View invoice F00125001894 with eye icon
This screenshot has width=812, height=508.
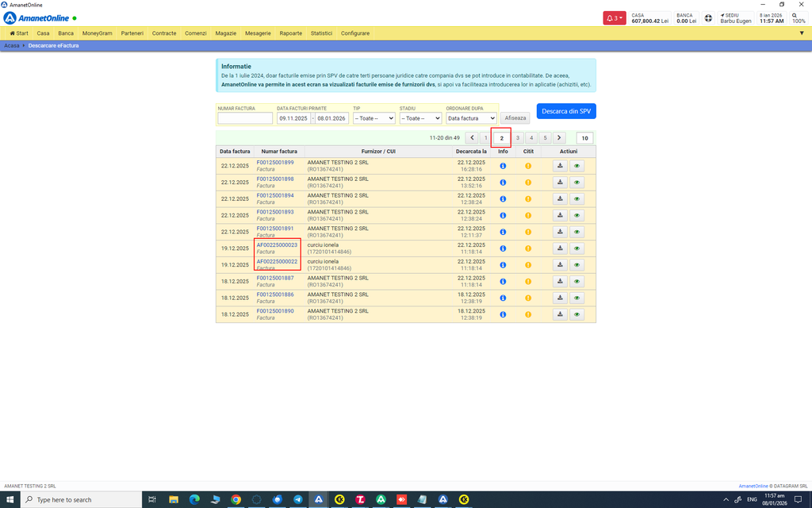(577, 199)
